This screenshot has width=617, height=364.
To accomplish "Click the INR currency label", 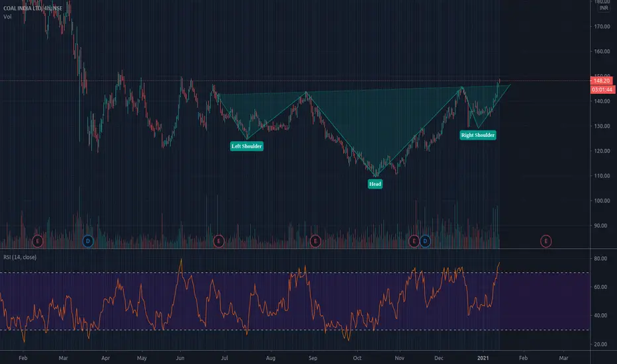I will pos(604,8).
